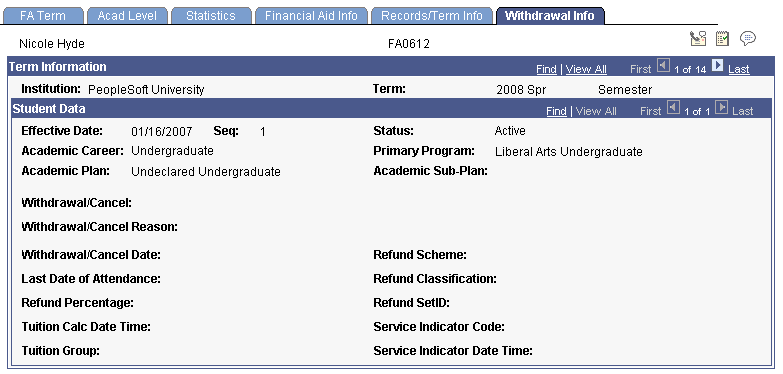The image size is (783, 374).
Task: Click Find link in Student Data header
Action: point(556,111)
